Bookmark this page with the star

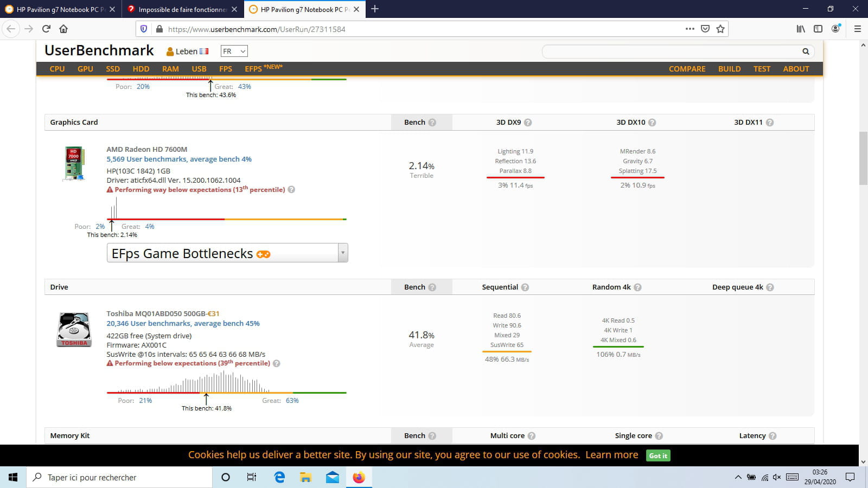[720, 29]
